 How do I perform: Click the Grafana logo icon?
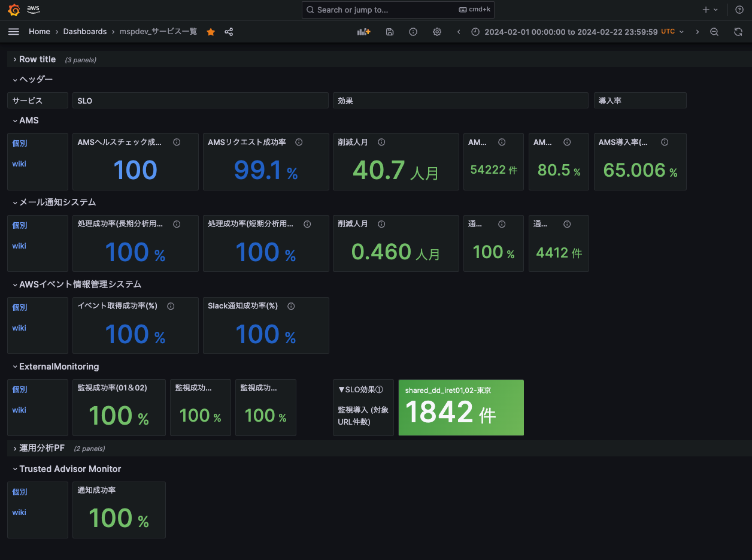pyautogui.click(x=14, y=10)
